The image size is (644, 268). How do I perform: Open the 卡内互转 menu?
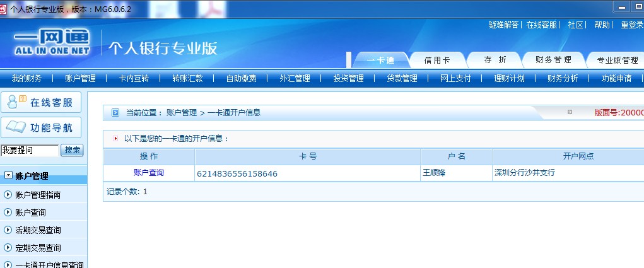pos(134,78)
